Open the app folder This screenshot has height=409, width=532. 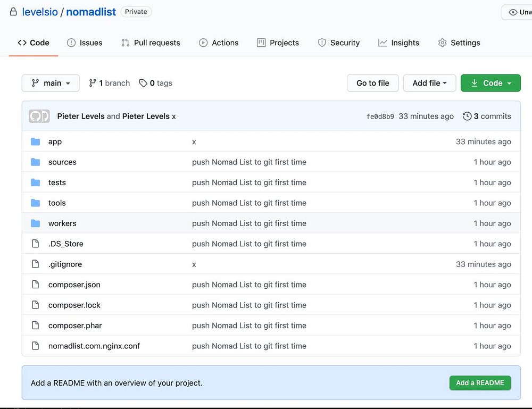click(x=55, y=142)
